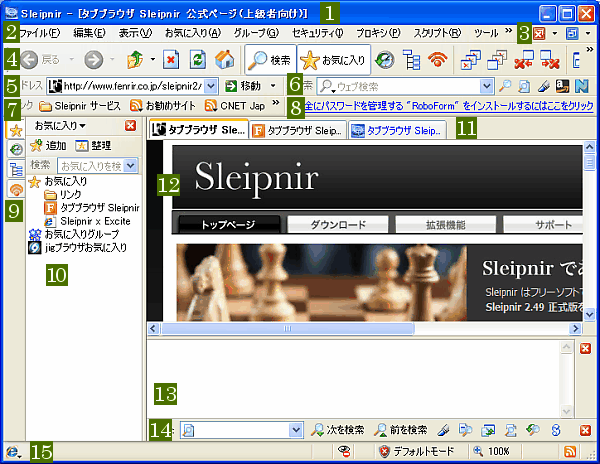Switch to the second タブブラウザ Sleip tab
Image resolution: width=600 pixels, height=464 pixels.
click(x=298, y=131)
